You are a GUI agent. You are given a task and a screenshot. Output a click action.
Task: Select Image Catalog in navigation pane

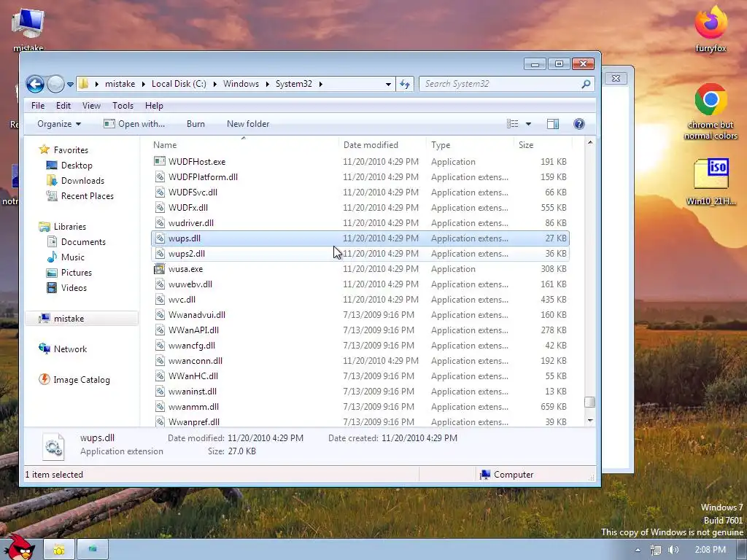(x=82, y=379)
